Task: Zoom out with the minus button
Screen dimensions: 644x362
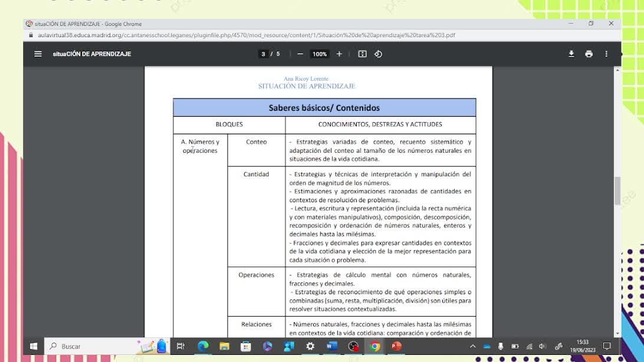Action: click(x=300, y=54)
